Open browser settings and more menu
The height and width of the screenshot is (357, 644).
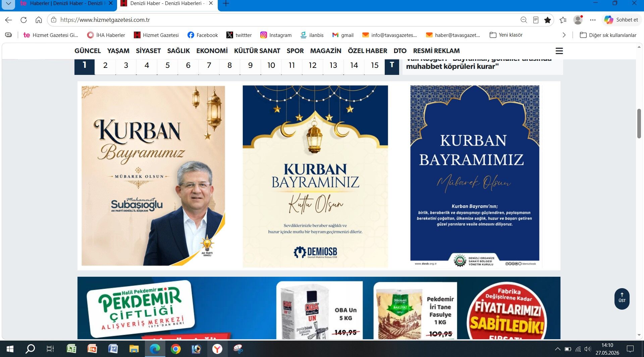click(x=593, y=20)
